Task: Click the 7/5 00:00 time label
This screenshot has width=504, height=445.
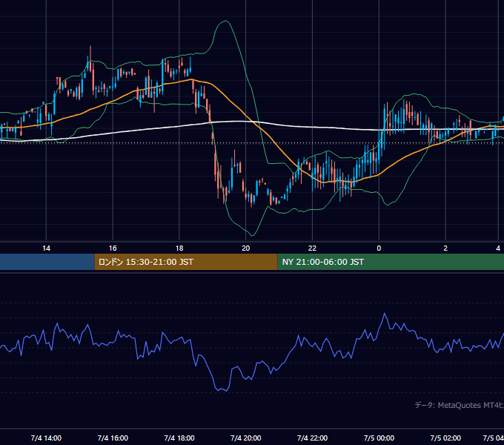Action: click(379, 438)
